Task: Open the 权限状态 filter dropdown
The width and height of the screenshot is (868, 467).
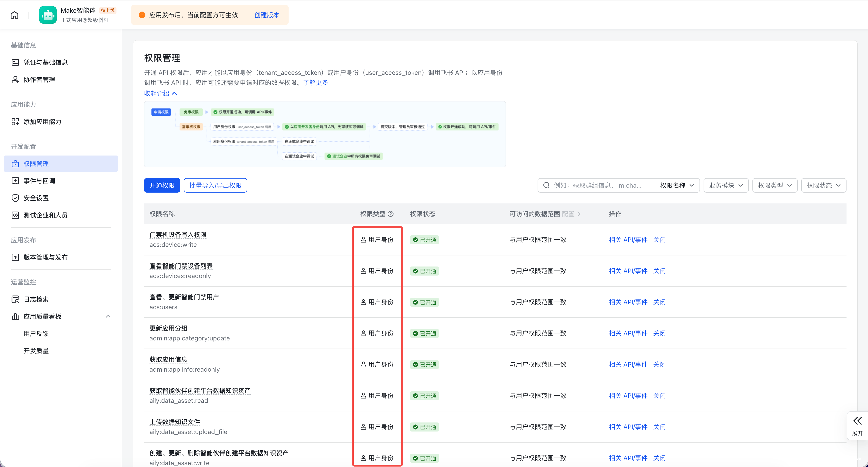Action: [823, 186]
